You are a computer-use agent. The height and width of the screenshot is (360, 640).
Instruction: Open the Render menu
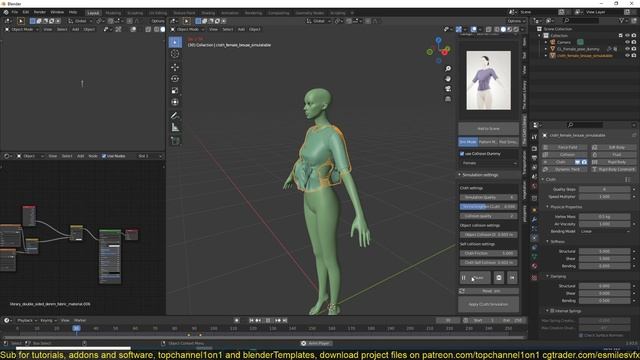(x=40, y=13)
